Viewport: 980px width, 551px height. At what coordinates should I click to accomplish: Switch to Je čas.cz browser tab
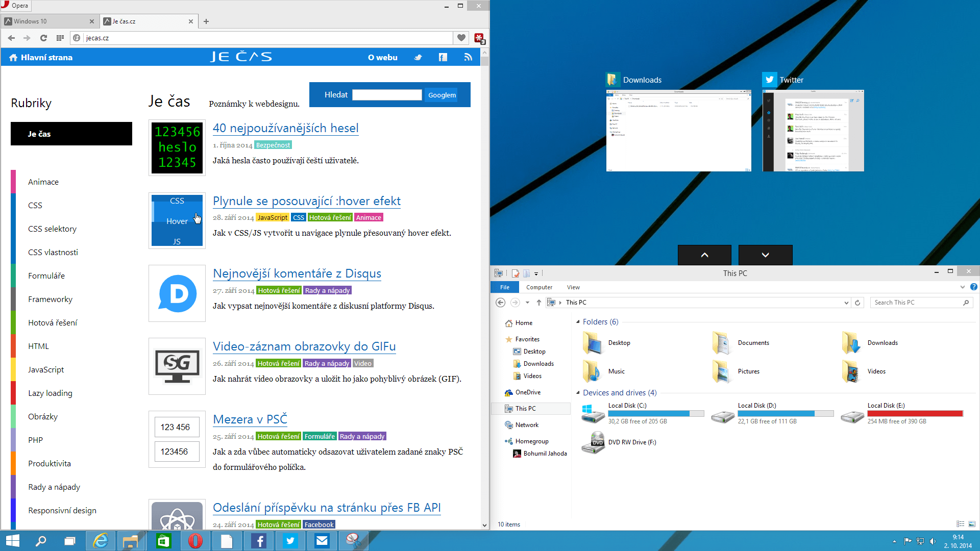pos(148,21)
